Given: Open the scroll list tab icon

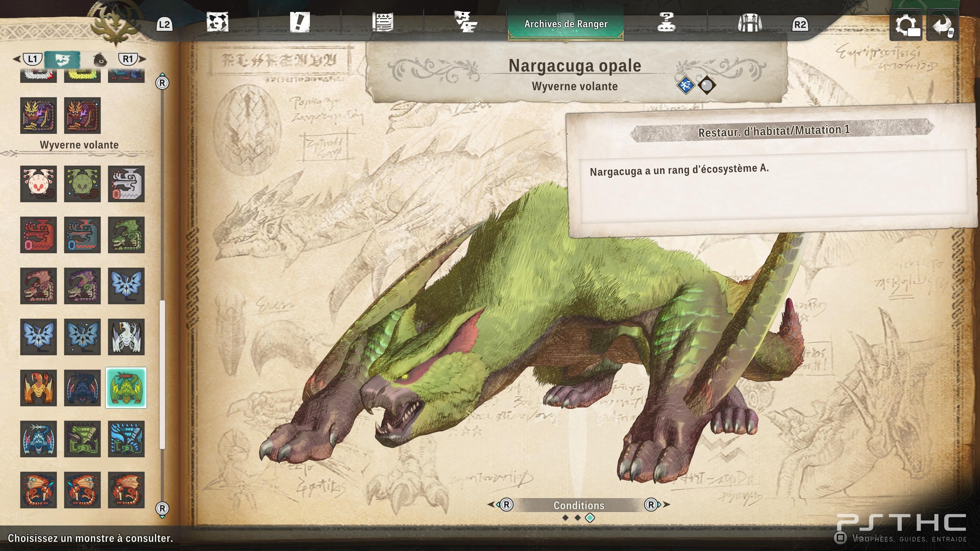Looking at the screenshot, I should click(382, 22).
